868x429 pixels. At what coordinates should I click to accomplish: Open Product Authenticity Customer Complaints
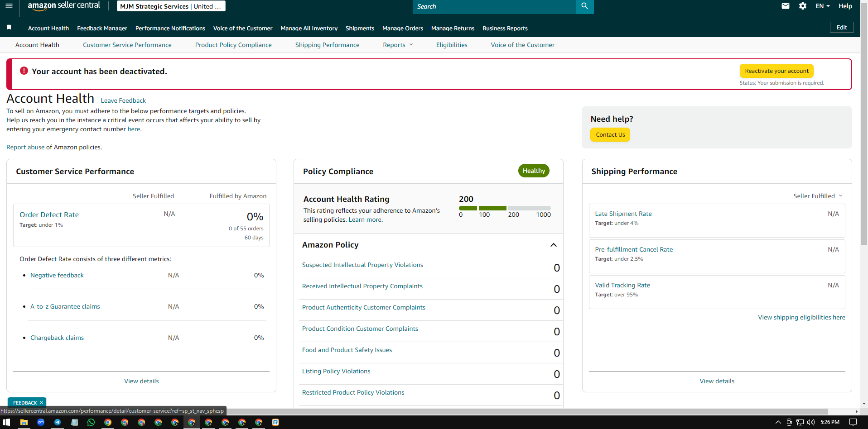pyautogui.click(x=364, y=307)
